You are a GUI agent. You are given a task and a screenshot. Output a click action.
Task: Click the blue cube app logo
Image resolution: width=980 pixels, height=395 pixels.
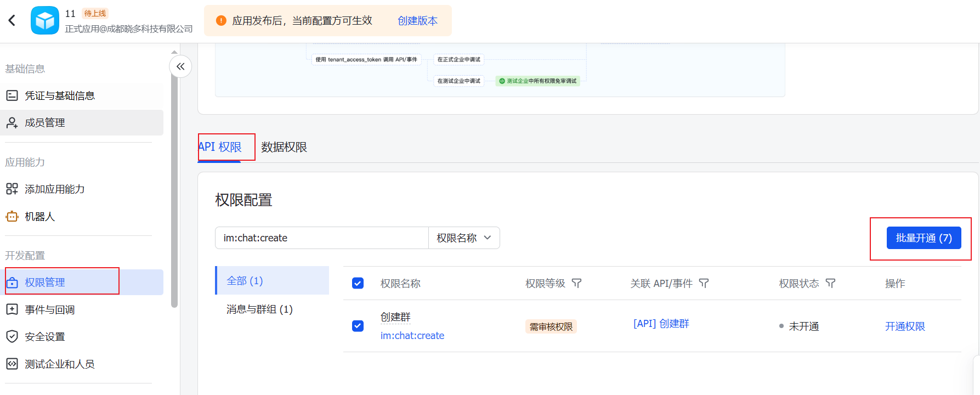[45, 21]
